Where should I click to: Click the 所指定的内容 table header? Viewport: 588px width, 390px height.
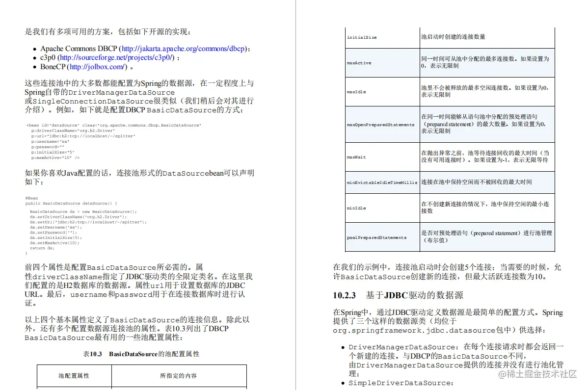click(179, 376)
